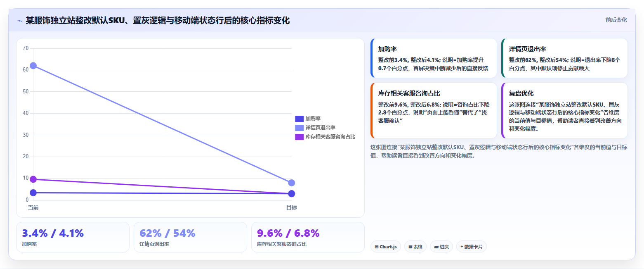The width and height of the screenshot is (644, 269).
Task: Select the 进度 tag pill
Action: pyautogui.click(x=441, y=247)
